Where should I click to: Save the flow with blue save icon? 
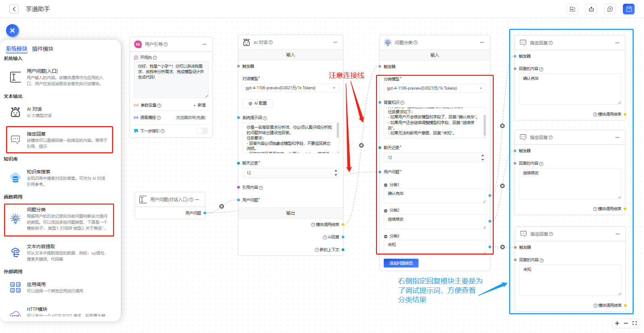[629, 9]
